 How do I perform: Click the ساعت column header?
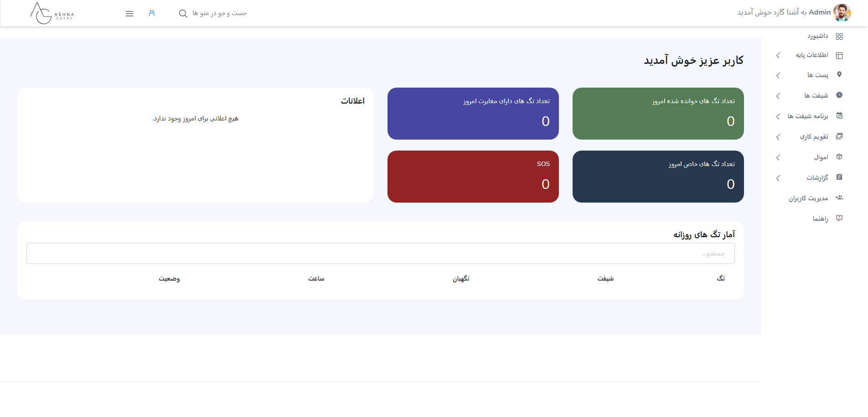click(x=316, y=278)
